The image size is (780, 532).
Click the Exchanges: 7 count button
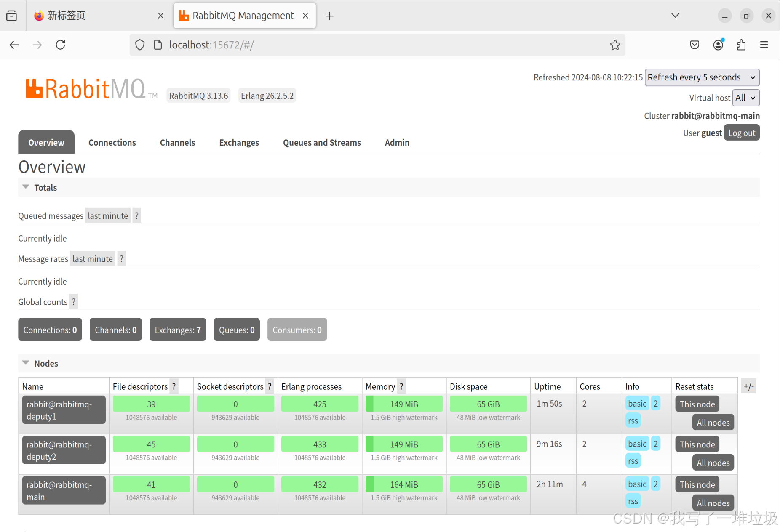[x=178, y=330]
